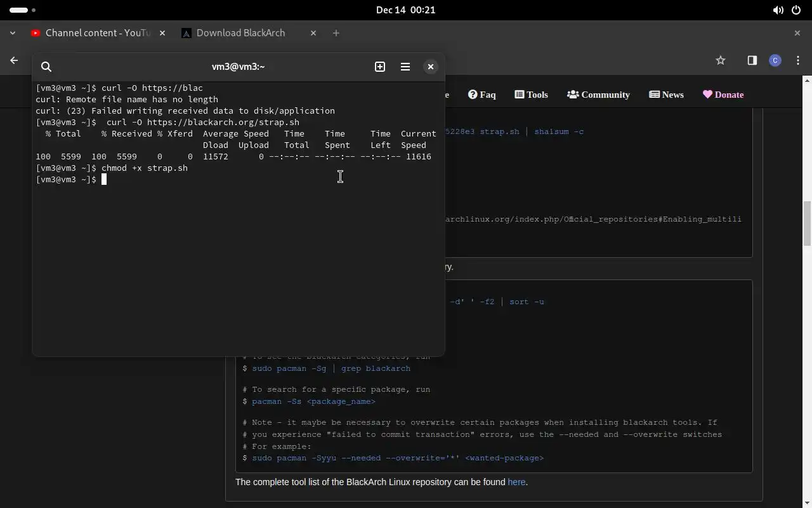Open News in BlackArch nav
Viewport: 812px width, 508px height.
(666, 95)
